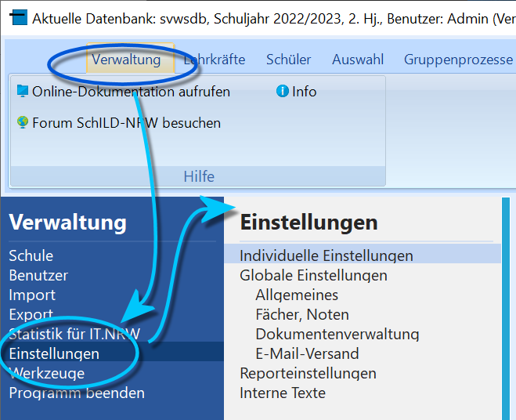Open Reporteinstellungen
The width and height of the screenshot is (516, 420).
308,373
